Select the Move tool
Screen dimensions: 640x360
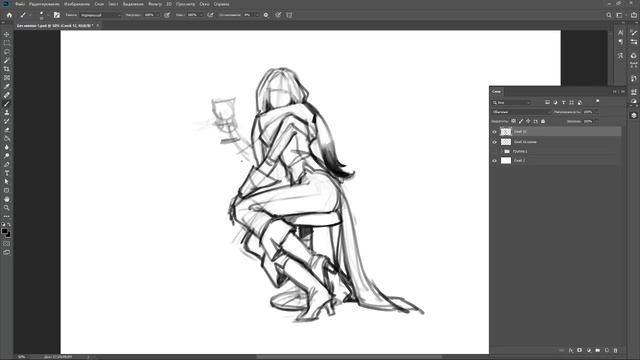click(7, 35)
